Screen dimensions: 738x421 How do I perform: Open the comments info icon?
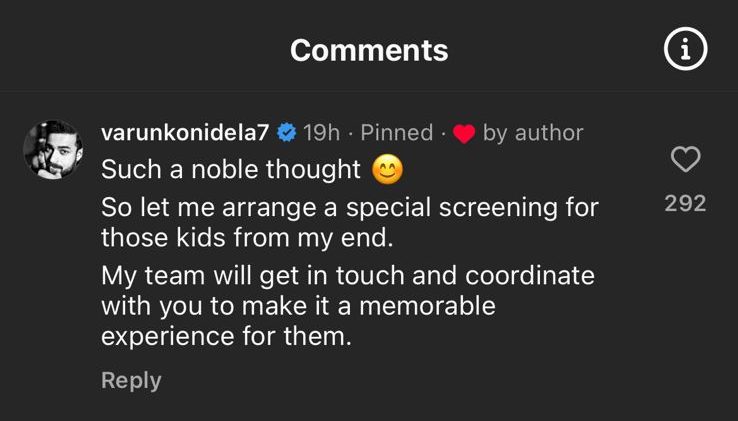(x=686, y=50)
